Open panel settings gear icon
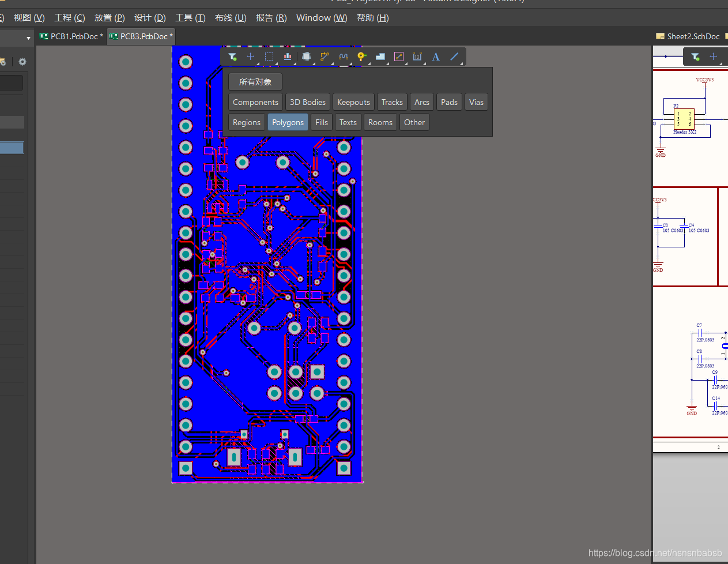The image size is (728, 564). (22, 62)
